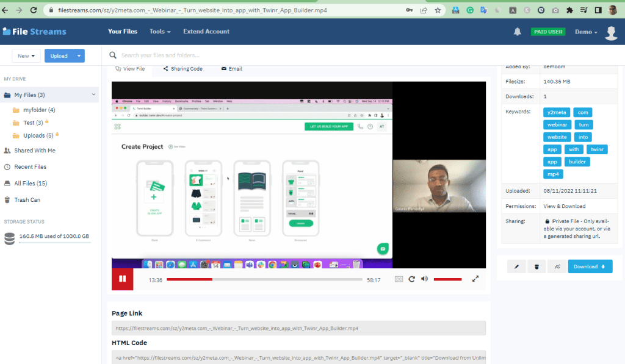
Task: Enter fullscreen video mode
Action: click(475, 279)
